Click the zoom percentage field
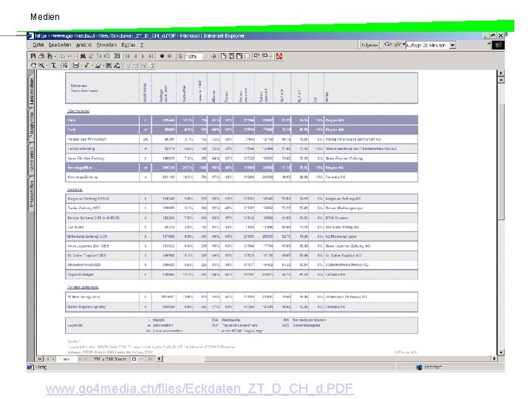The width and height of the screenshot is (532, 399). click(x=194, y=56)
